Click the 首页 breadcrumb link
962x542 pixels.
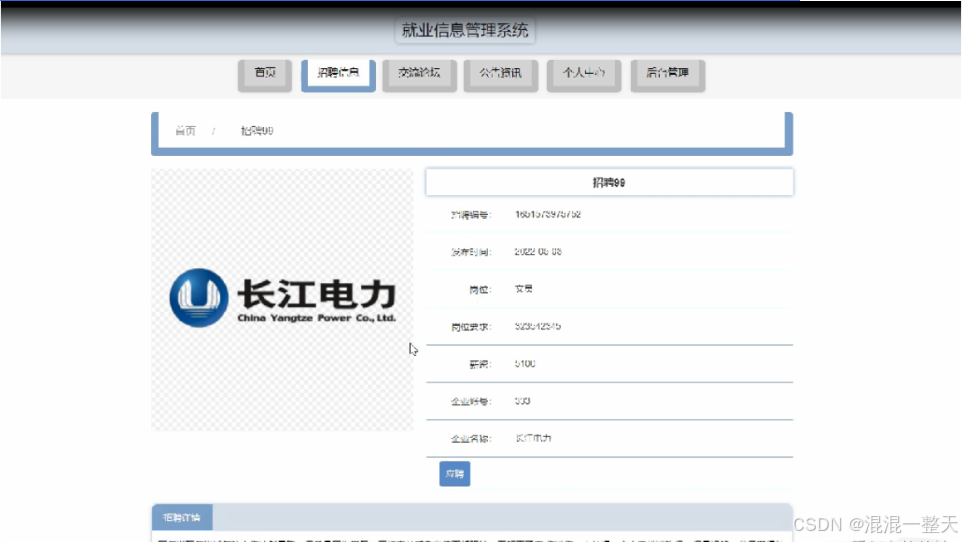click(185, 131)
